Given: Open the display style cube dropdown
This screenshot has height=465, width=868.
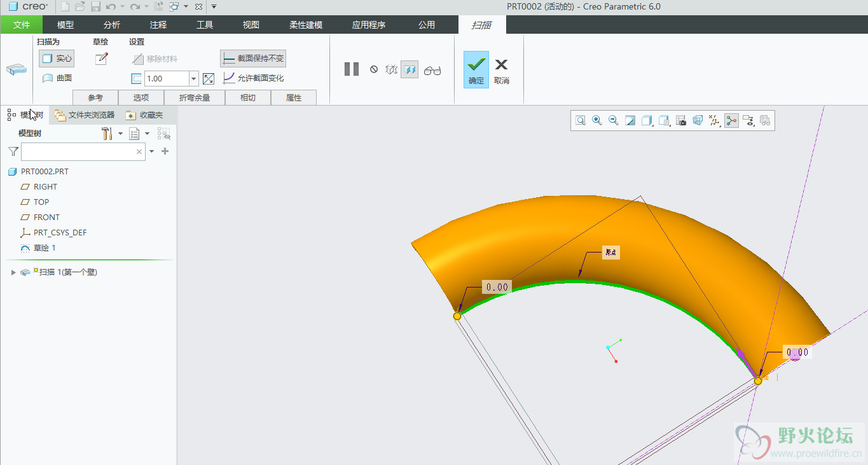Looking at the screenshot, I should [647, 120].
